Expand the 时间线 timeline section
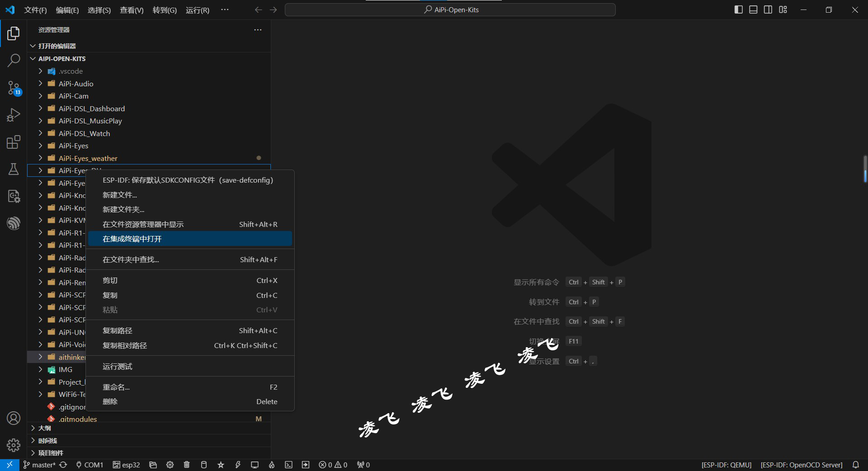 pyautogui.click(x=149, y=441)
